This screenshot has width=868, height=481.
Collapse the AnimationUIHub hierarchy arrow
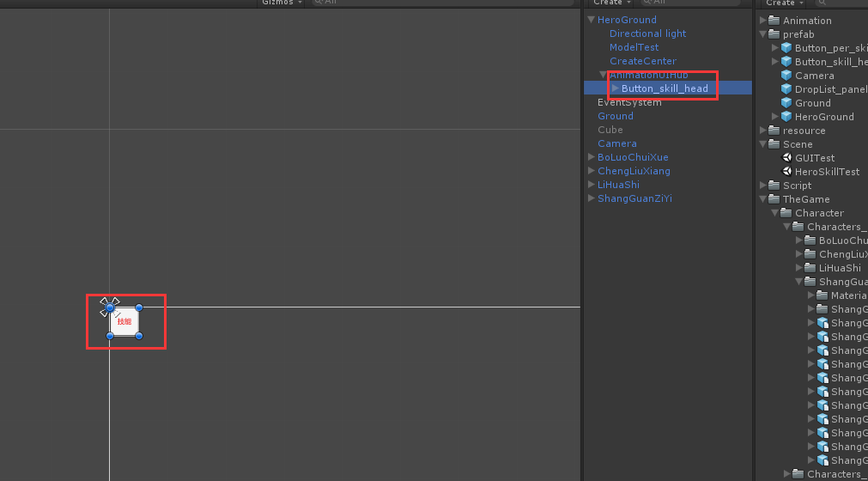pos(603,75)
